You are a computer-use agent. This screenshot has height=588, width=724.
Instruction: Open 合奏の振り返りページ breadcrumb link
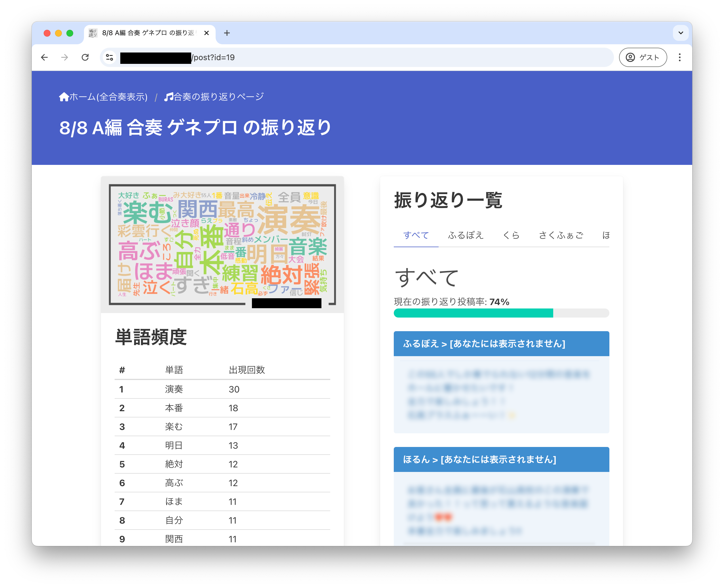click(218, 97)
